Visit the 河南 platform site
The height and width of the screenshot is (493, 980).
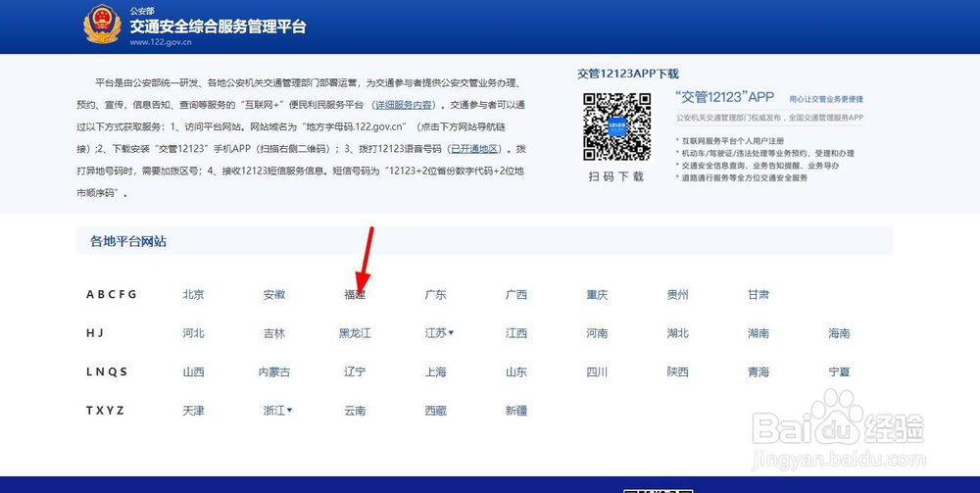click(597, 333)
